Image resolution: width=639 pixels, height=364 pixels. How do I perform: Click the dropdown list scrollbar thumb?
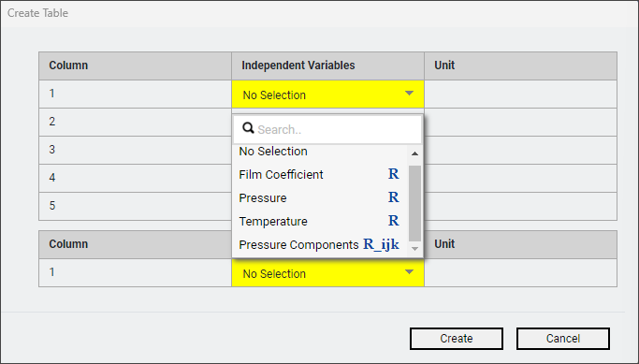(x=414, y=203)
